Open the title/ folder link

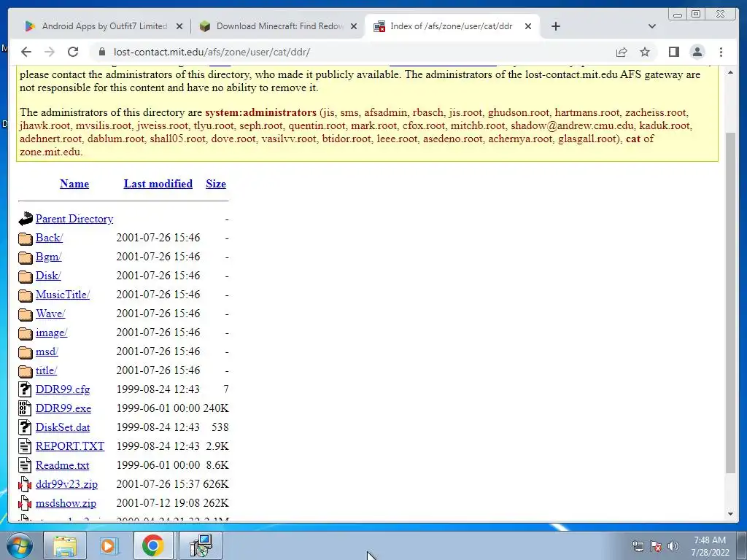tap(46, 370)
